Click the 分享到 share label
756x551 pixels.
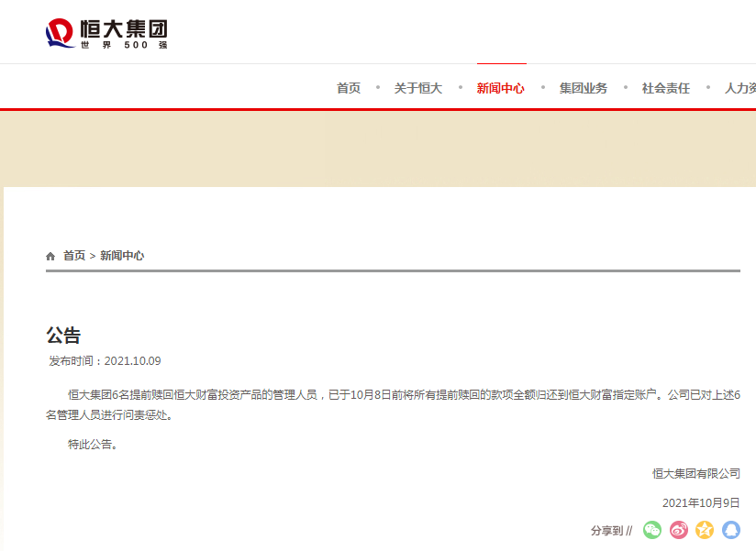pos(611,531)
